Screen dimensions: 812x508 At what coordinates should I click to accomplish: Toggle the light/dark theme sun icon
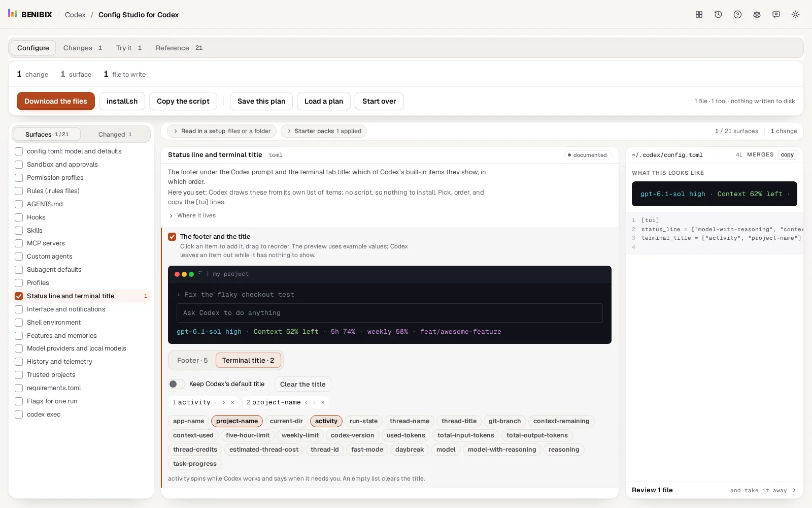point(795,15)
